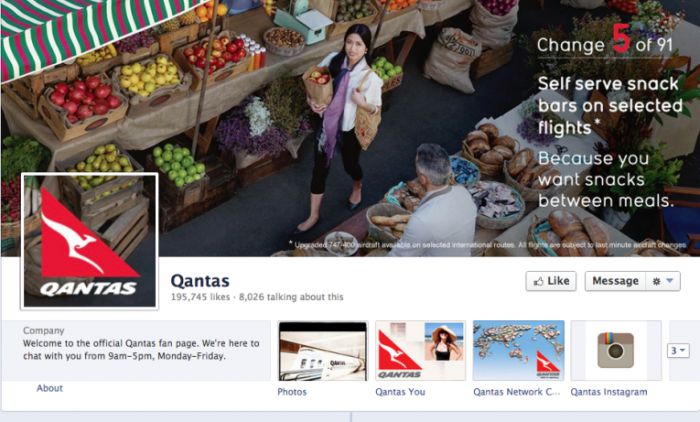Viewport: 700px width, 422px height.
Task: Click the Qantas page name title
Action: tap(200, 281)
